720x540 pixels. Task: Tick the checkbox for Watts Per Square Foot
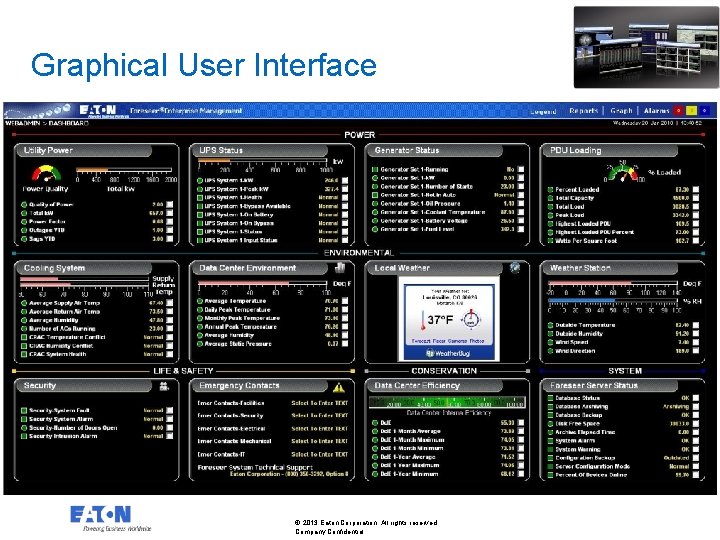click(696, 240)
